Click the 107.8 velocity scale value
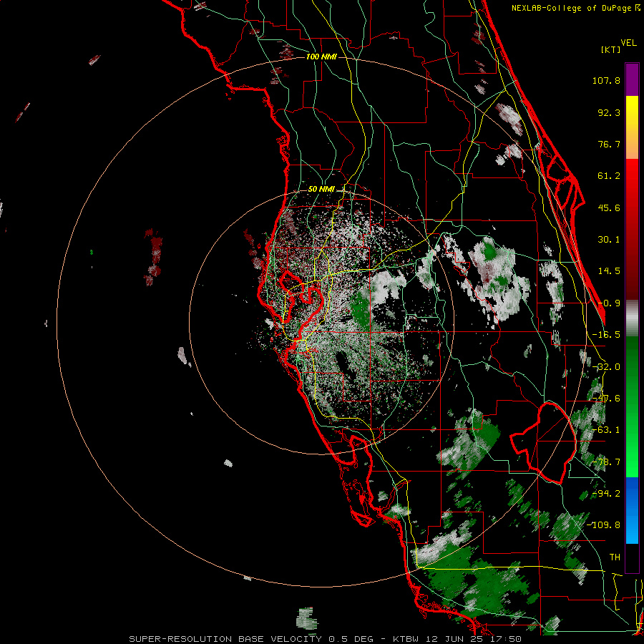The height and width of the screenshot is (644, 644). (606, 80)
